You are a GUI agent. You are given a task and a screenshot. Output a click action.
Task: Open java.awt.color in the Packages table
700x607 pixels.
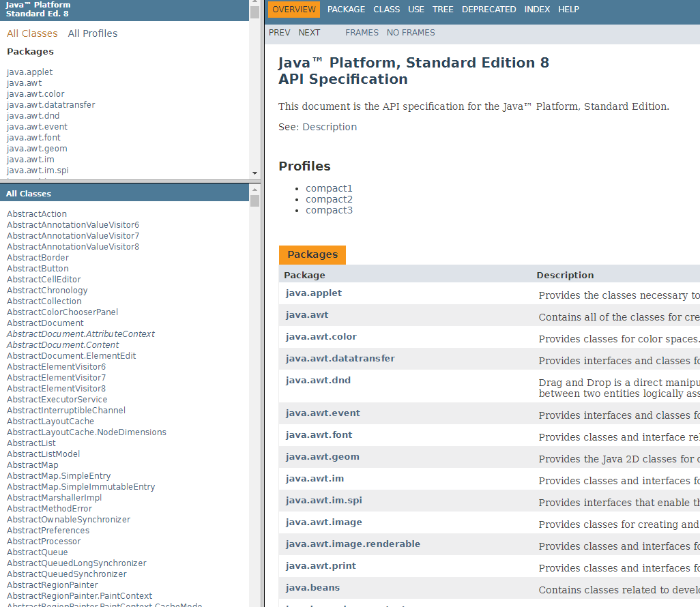(x=321, y=337)
